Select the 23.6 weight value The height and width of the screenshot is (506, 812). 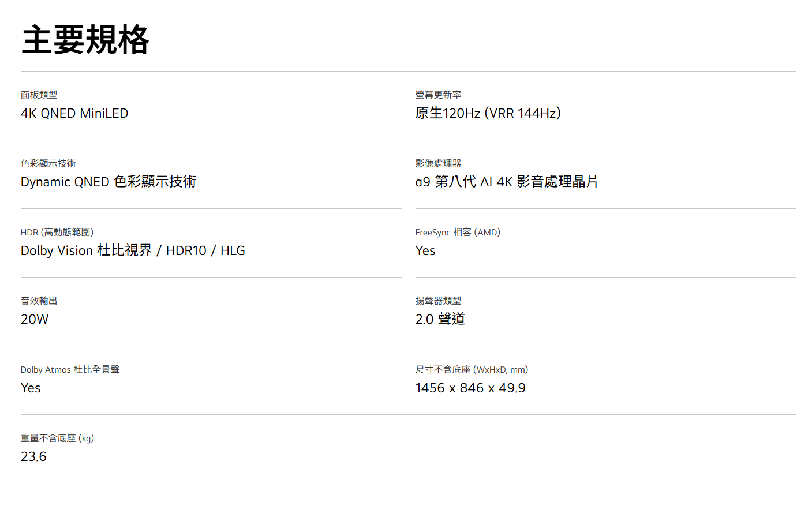pyautogui.click(x=33, y=456)
